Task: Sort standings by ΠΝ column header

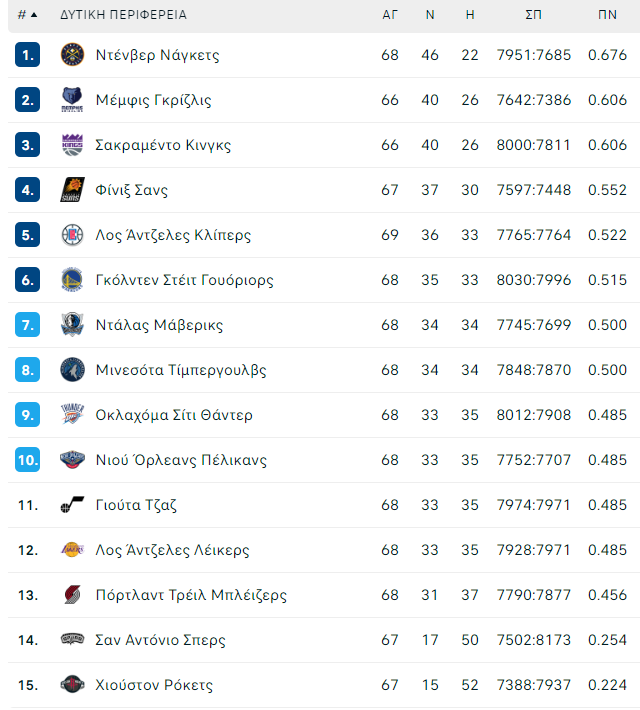Action: pos(607,15)
